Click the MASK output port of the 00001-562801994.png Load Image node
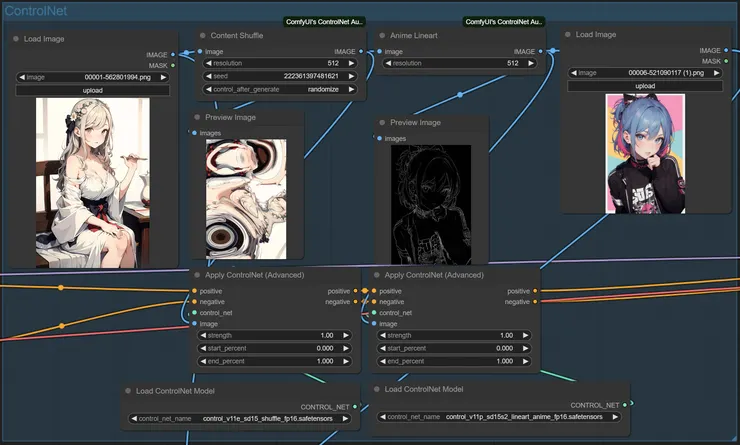The image size is (740, 445). click(x=172, y=65)
